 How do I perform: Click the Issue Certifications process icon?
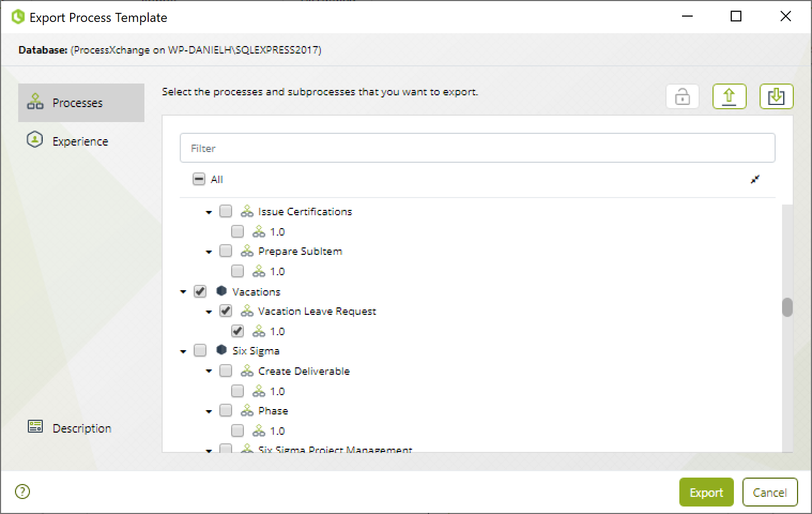coord(247,211)
